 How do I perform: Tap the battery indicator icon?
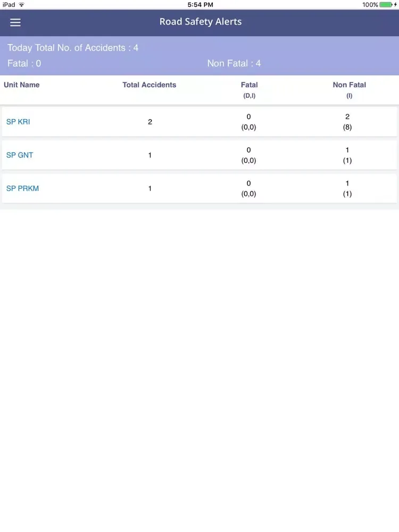coord(386,5)
